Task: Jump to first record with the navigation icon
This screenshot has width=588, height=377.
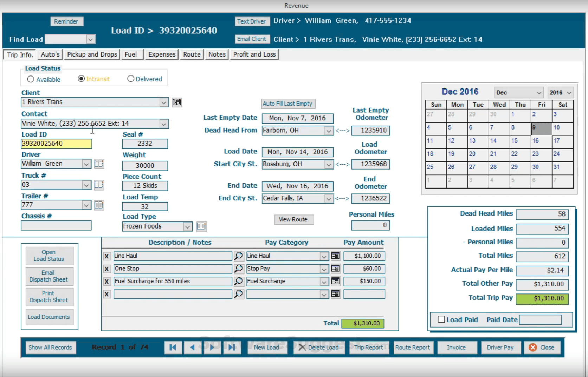Action: (x=173, y=348)
